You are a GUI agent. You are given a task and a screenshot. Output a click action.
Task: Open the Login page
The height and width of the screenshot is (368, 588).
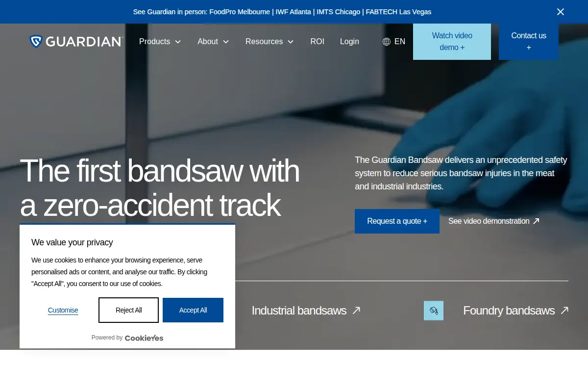pyautogui.click(x=349, y=42)
